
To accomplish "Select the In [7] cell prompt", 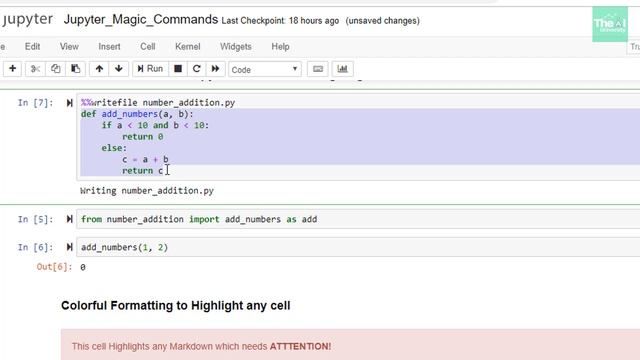I will pyautogui.click(x=36, y=103).
